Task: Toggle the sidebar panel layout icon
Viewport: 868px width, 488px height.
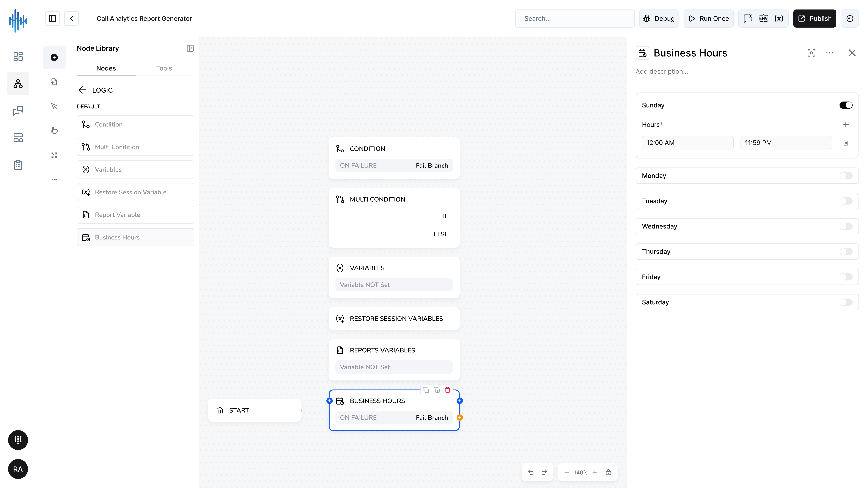Action: click(x=52, y=19)
